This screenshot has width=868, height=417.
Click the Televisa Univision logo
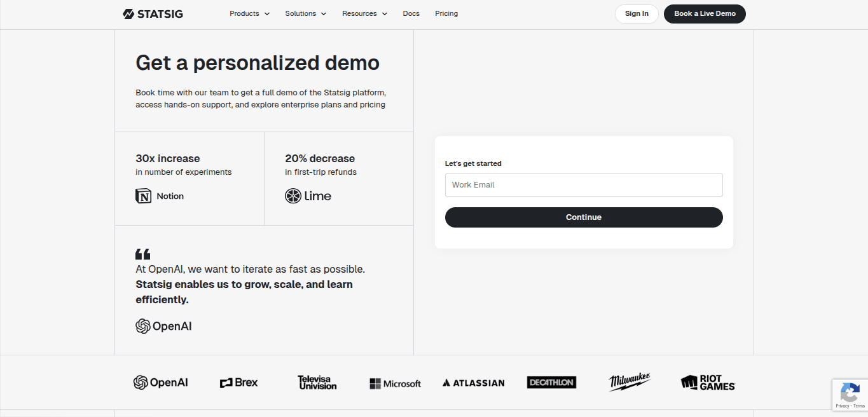pyautogui.click(x=317, y=382)
